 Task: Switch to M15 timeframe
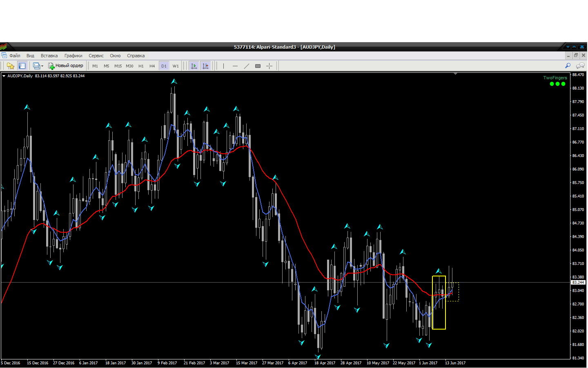(118, 66)
